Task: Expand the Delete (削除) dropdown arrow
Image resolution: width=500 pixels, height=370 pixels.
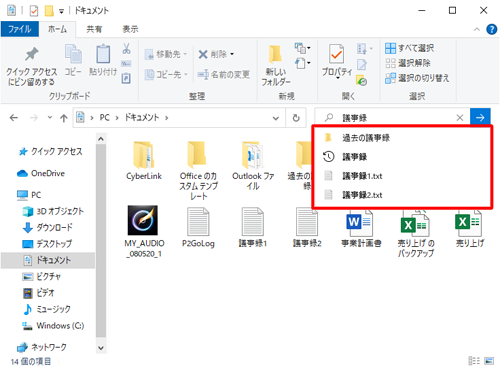Action: click(232, 54)
